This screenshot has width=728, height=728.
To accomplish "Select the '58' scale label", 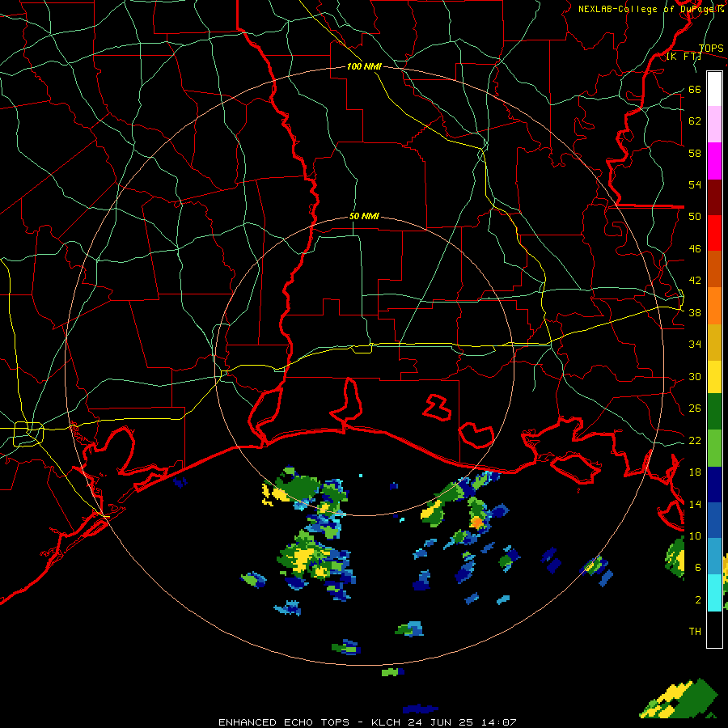I will pyautogui.click(x=695, y=153).
